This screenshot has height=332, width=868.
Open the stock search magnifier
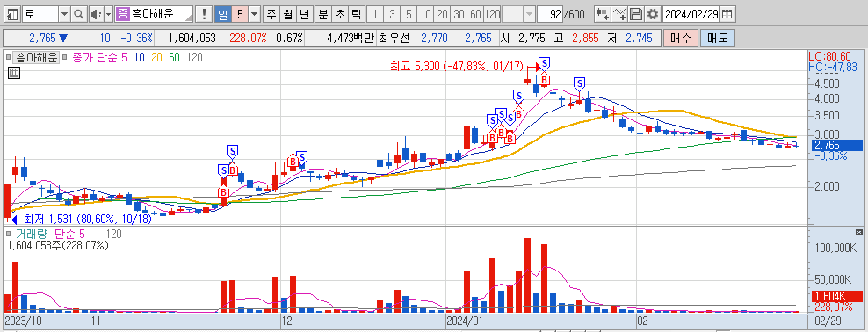78,14
